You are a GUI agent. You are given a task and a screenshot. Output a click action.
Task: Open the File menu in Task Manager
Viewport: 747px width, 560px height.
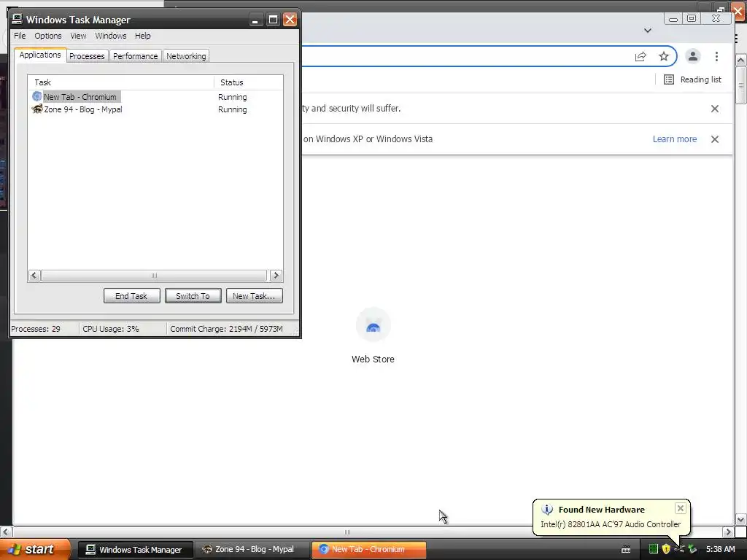[20, 36]
